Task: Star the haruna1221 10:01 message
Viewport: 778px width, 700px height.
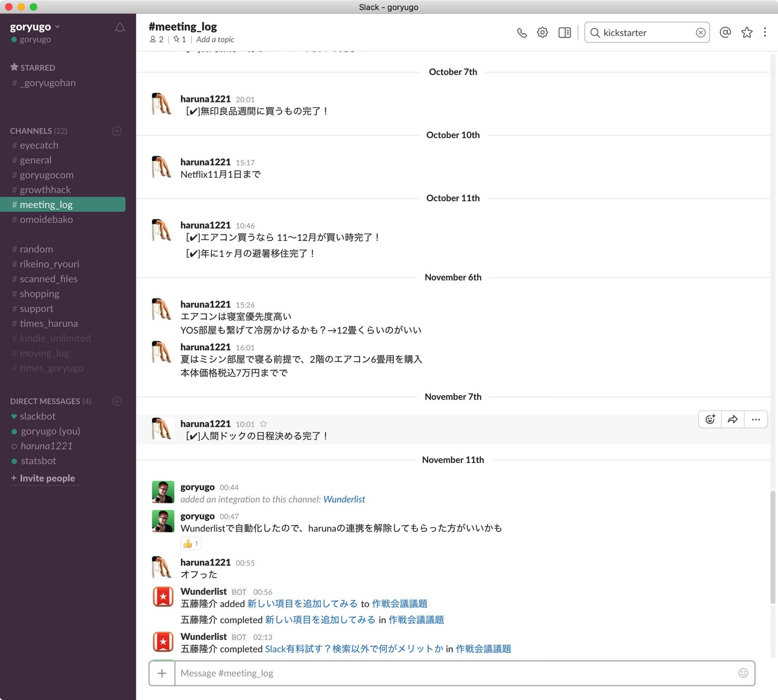Action: (263, 424)
